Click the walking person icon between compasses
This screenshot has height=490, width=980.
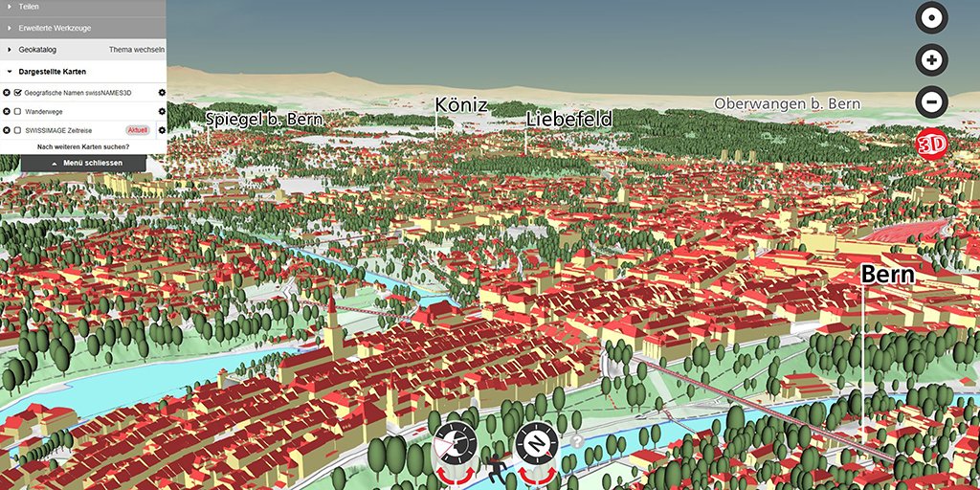(x=497, y=469)
